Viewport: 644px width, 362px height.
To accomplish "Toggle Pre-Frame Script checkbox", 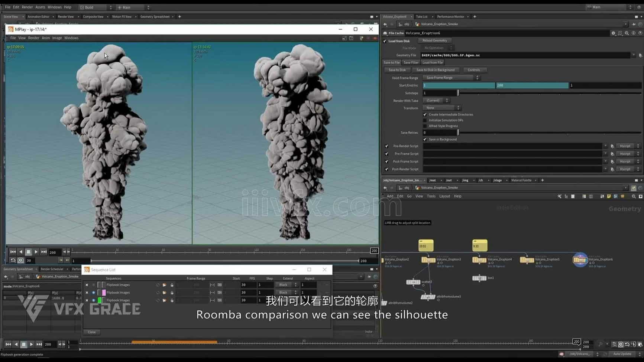I will 386,154.
